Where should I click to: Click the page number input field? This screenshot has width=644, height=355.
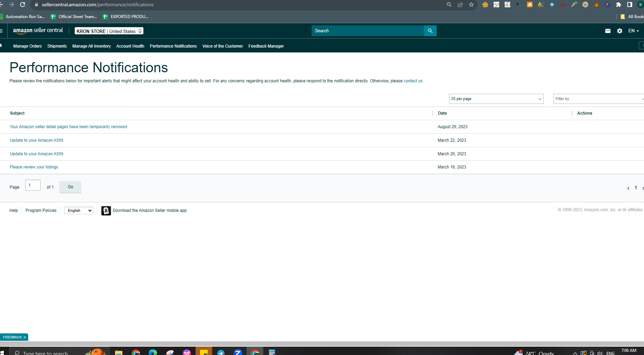click(x=33, y=185)
